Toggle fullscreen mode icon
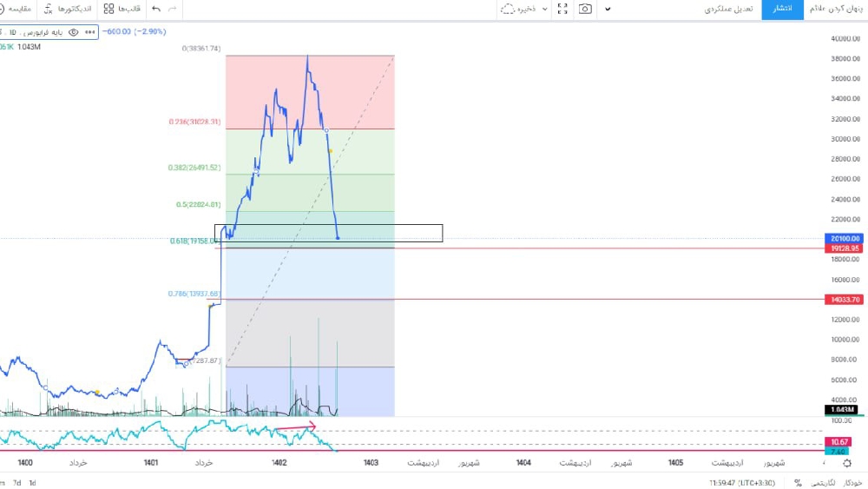The height and width of the screenshot is (489, 868). point(562,9)
